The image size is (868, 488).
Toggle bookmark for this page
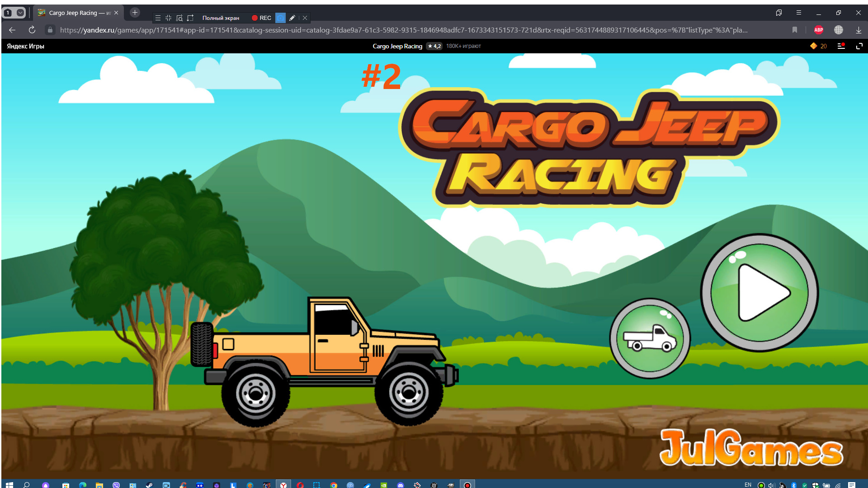[x=794, y=30]
